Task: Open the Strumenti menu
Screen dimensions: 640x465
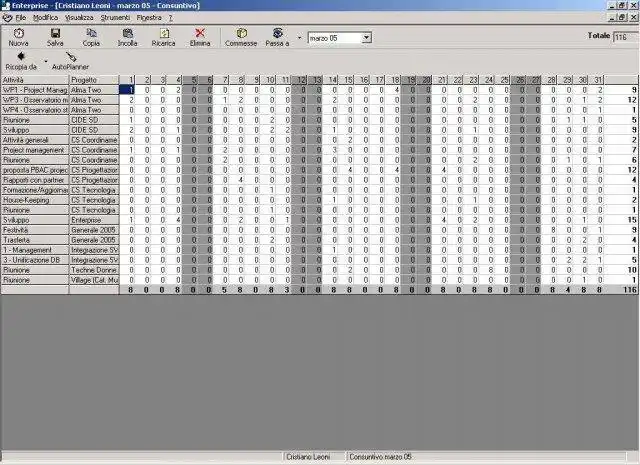Action: pos(115,18)
